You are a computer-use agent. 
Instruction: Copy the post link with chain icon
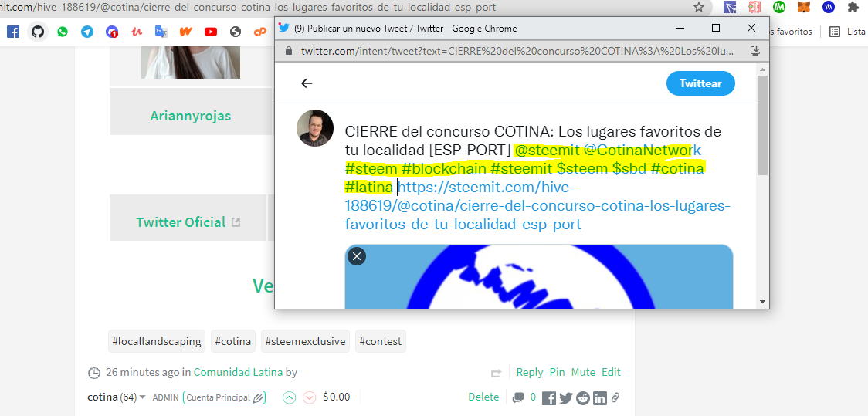pos(615,397)
